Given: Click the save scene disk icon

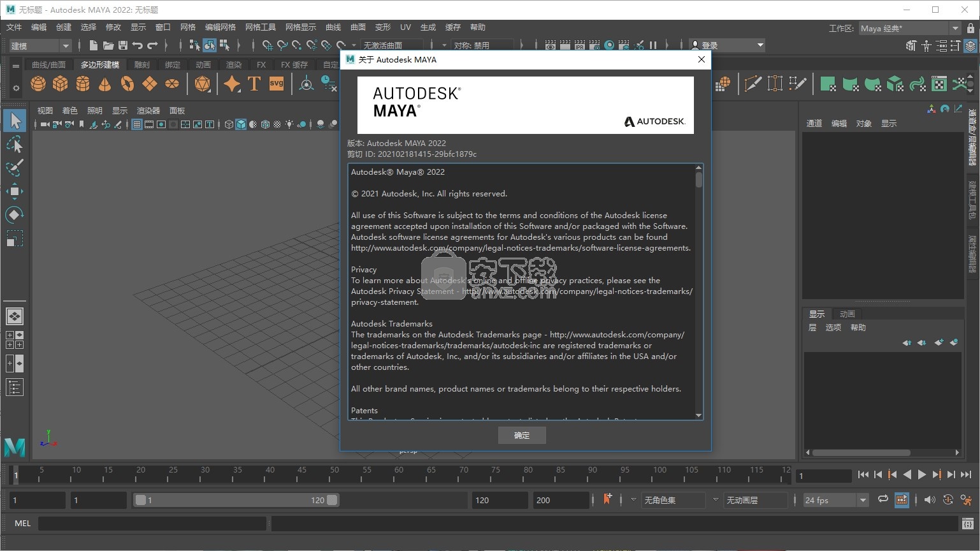Looking at the screenshot, I should coord(123,45).
